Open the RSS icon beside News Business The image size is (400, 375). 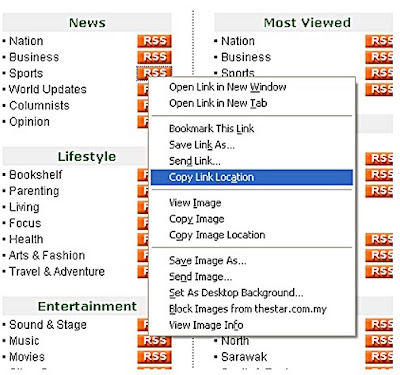click(154, 57)
